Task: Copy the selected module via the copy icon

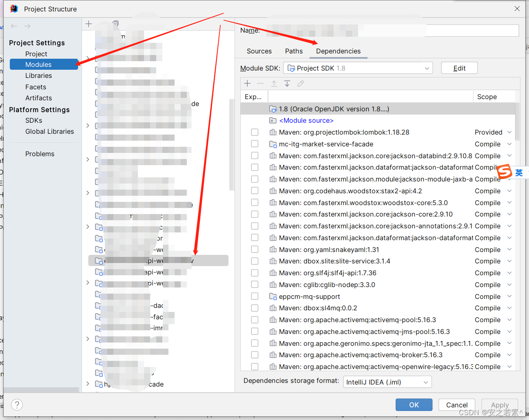Action: pos(115,24)
